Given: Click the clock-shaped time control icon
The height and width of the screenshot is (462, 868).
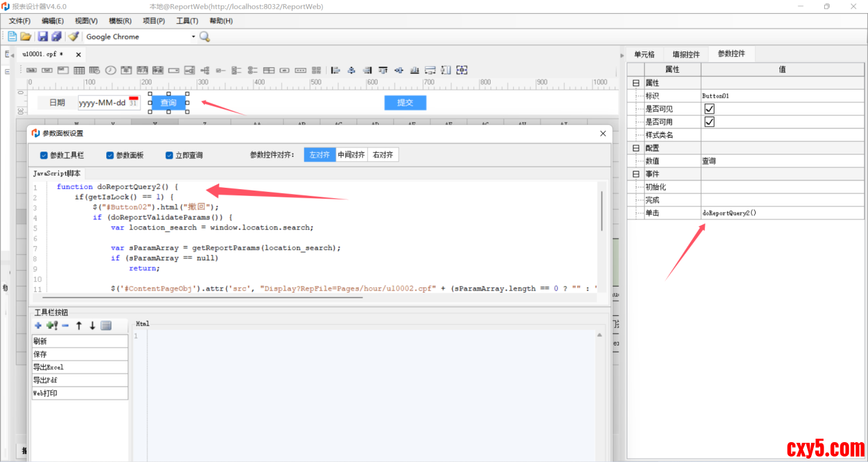Looking at the screenshot, I should [x=110, y=70].
